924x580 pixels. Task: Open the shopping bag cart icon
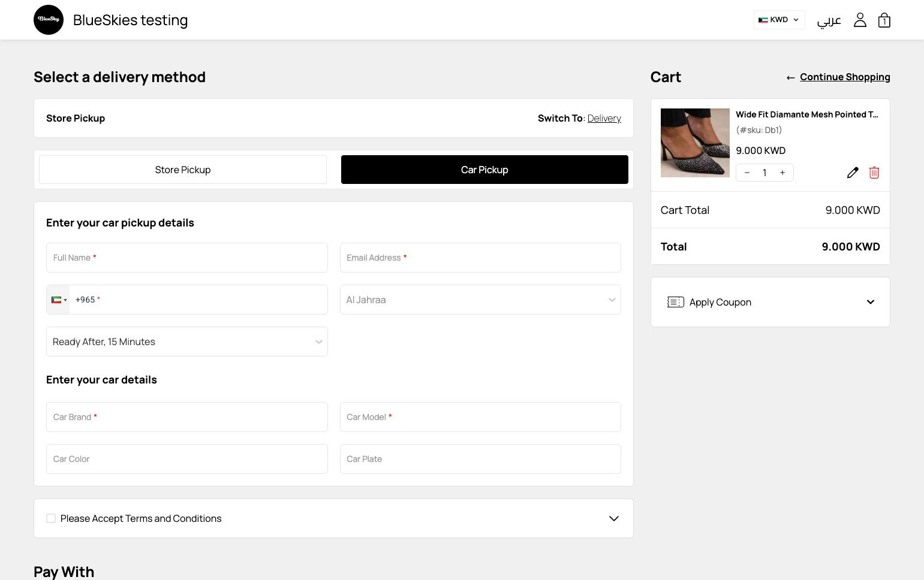tap(884, 20)
